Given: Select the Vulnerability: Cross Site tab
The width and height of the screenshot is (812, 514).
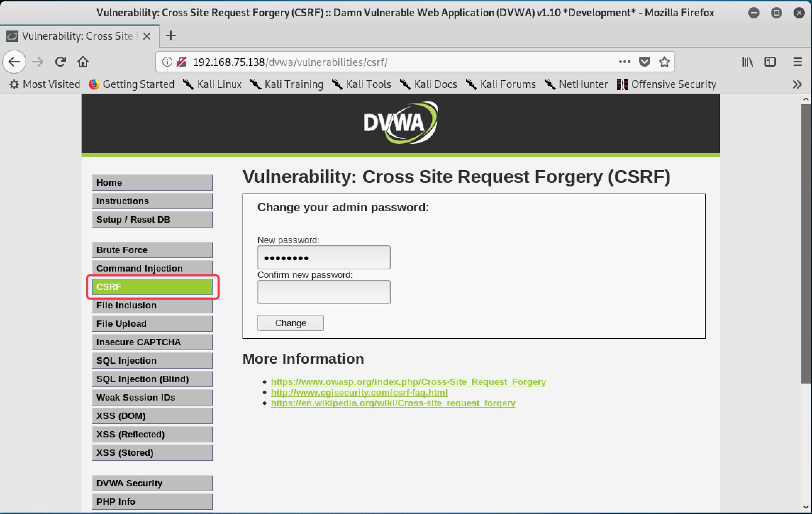Looking at the screenshot, I should [x=79, y=36].
